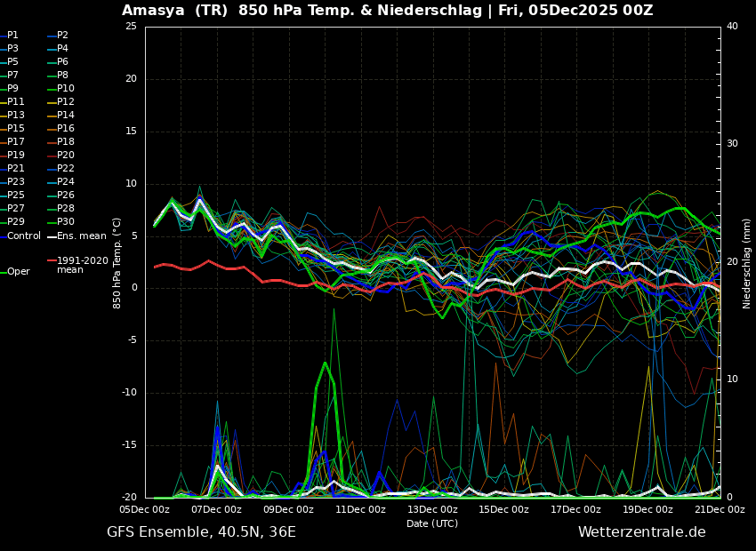Click the "25" temperature axis tick label
This screenshot has width=756, height=551.
coord(131,26)
